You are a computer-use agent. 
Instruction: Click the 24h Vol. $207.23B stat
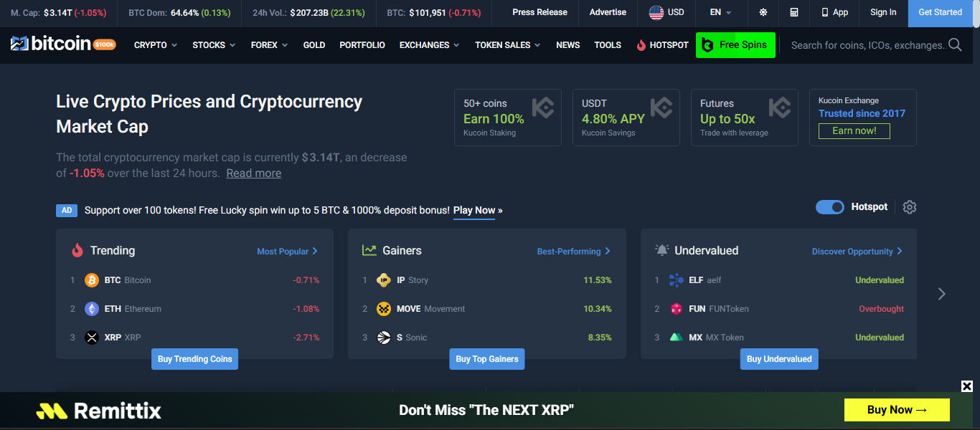(x=308, y=13)
